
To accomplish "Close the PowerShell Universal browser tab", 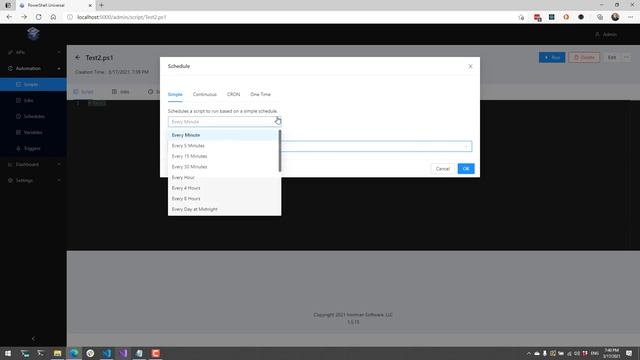I will (x=90, y=5).
